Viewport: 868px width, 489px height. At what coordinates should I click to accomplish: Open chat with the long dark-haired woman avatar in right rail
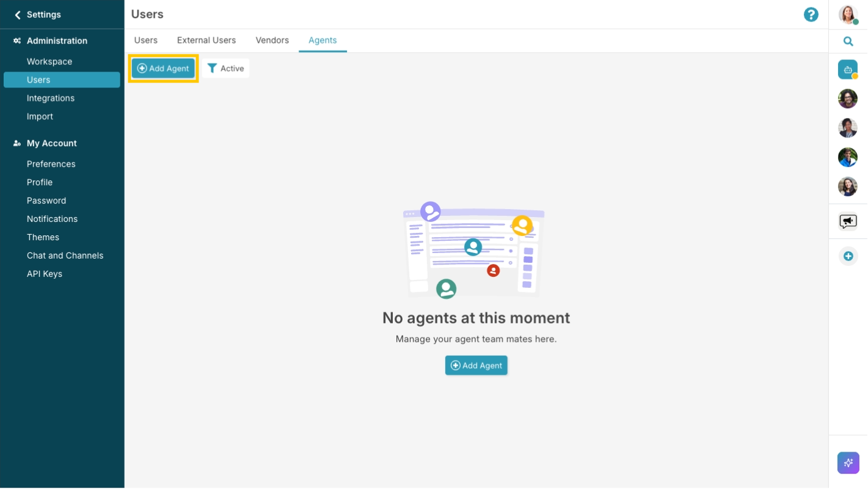pos(848,186)
